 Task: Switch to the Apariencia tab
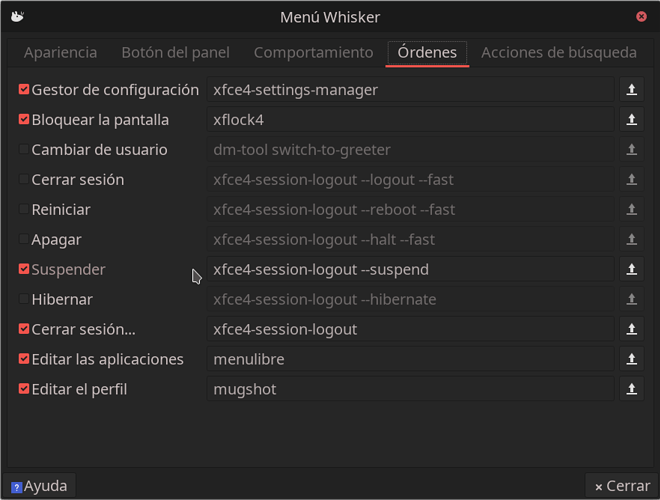[60, 53]
